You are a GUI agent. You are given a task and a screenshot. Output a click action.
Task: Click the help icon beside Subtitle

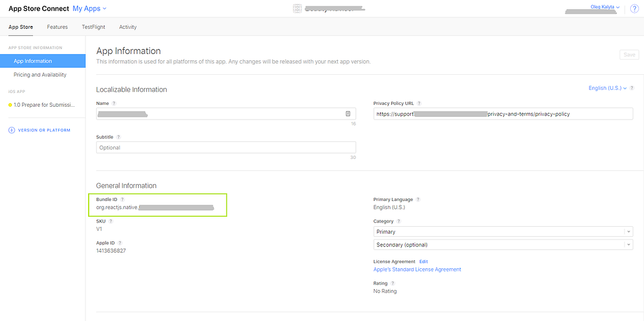[118, 137]
